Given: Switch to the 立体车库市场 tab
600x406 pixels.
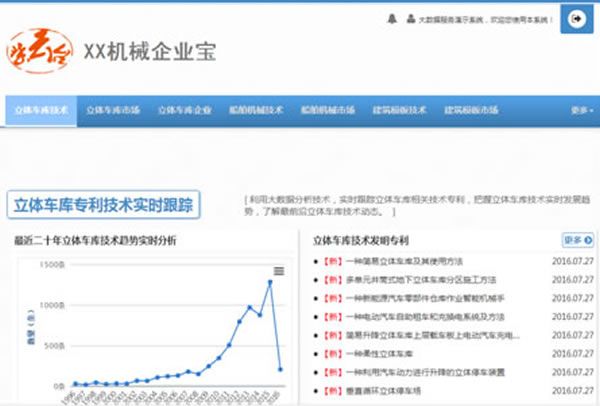Looking at the screenshot, I should point(112,110).
